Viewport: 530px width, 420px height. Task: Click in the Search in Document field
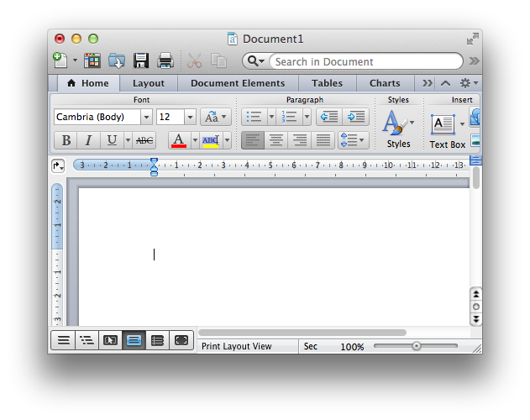coord(366,61)
